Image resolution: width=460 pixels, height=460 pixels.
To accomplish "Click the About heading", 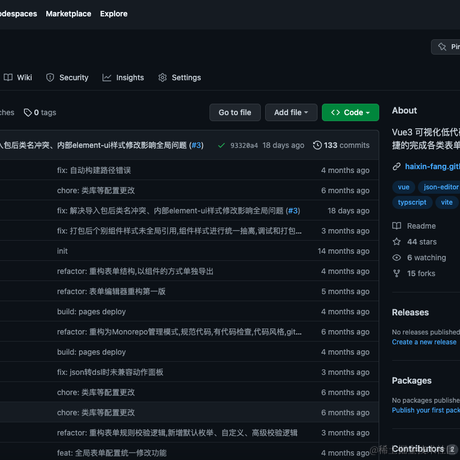I will 404,110.
